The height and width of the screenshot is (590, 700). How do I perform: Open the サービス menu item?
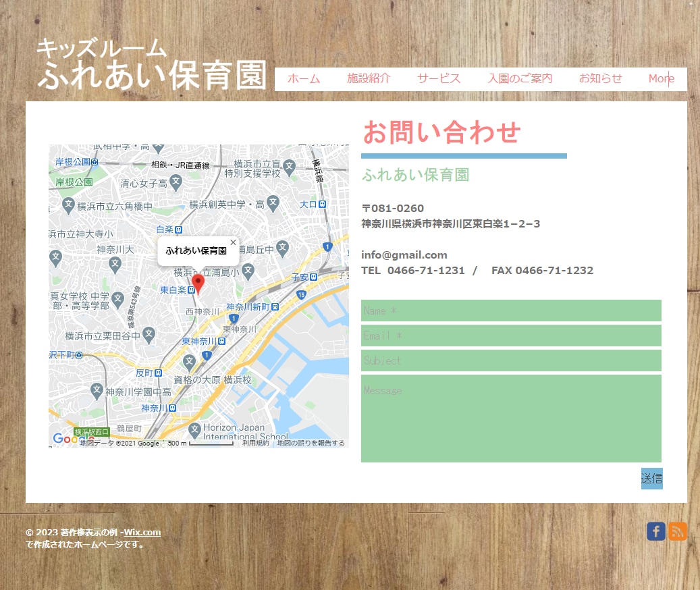click(439, 79)
